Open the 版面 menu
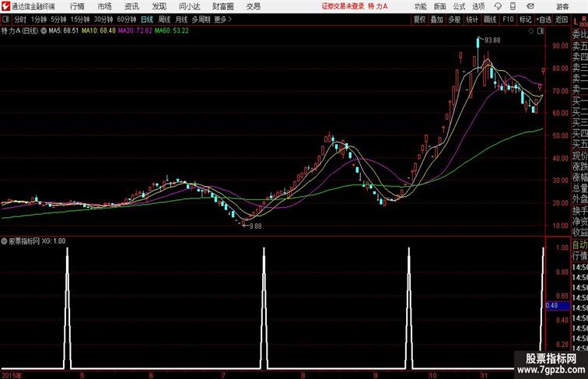588x379 pixels. [440, 6]
